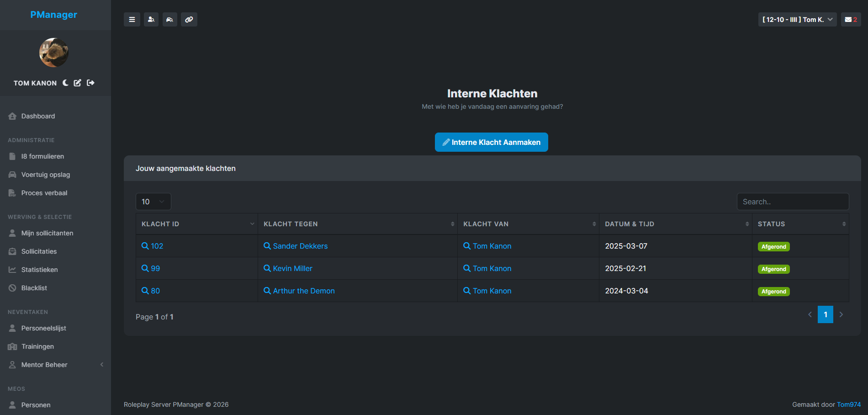Click the Interne Klacht Aanmaken button

coord(491,142)
